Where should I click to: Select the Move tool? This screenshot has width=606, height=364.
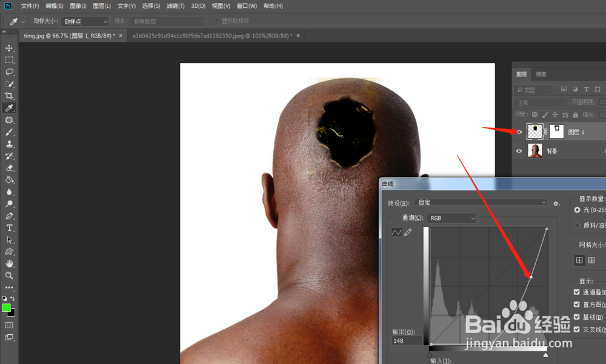(x=9, y=48)
